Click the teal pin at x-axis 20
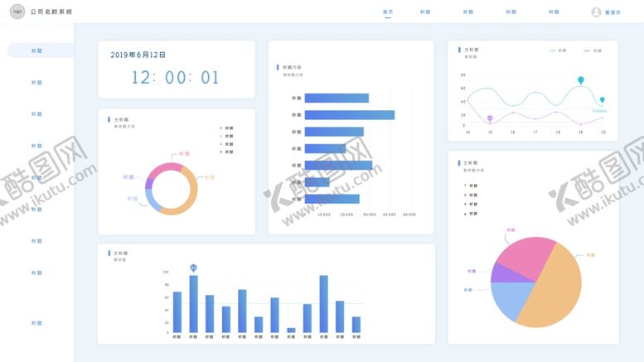 pyautogui.click(x=603, y=100)
